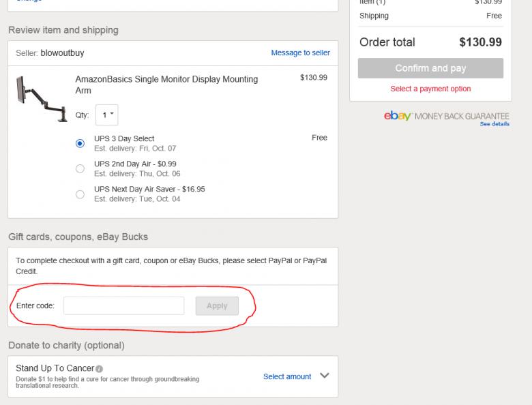Choose UPS 2nd Day Air shipping radio
The image size is (532, 405).
coord(80,168)
